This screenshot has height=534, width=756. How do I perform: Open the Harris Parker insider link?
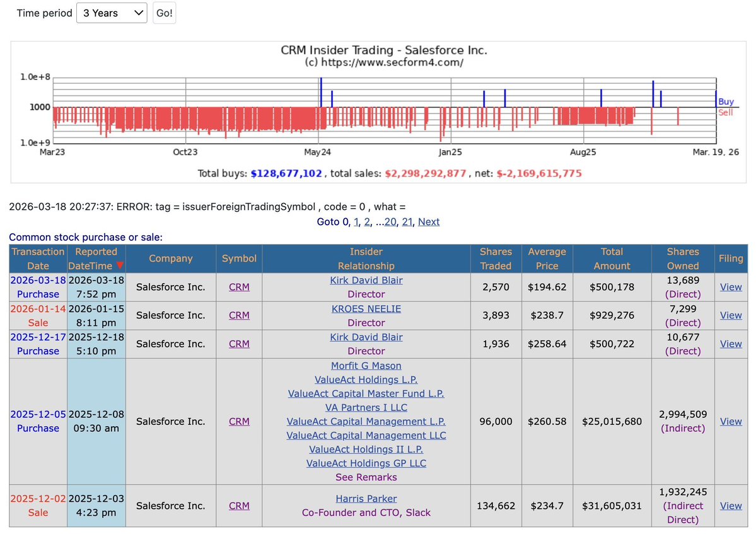(366, 498)
